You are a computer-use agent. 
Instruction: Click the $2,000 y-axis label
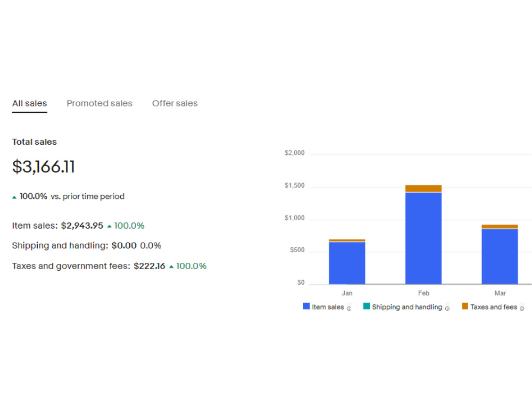295,153
